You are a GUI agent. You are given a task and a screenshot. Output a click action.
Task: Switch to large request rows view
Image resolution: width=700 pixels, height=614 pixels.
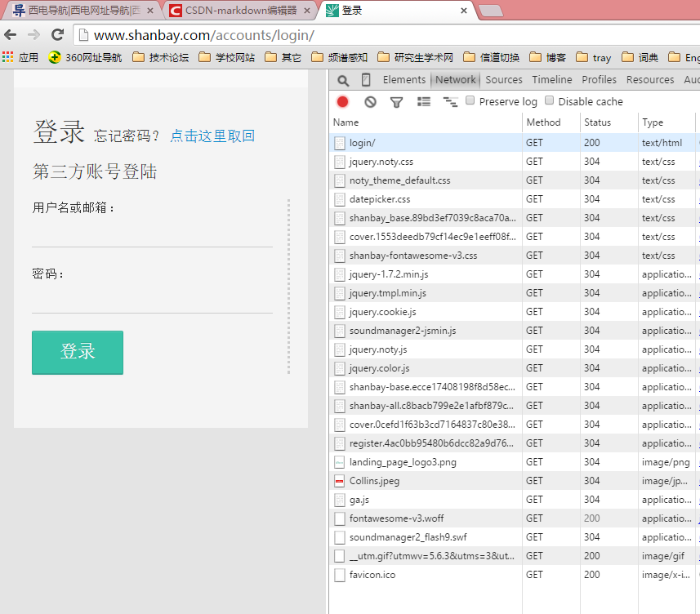pyautogui.click(x=423, y=102)
